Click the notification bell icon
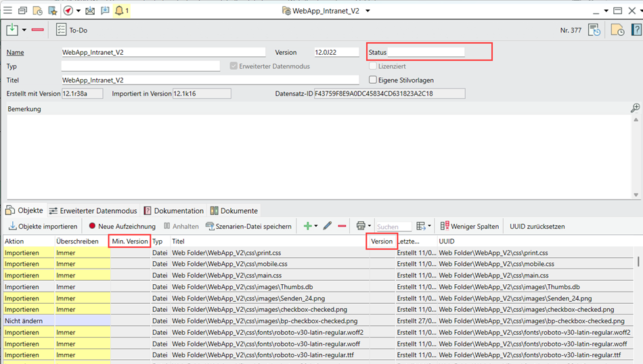The width and height of the screenshot is (643, 364). pyautogui.click(x=119, y=11)
